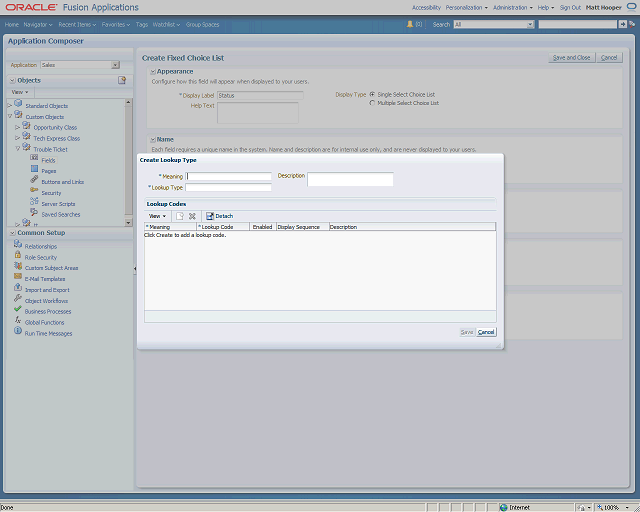The height and width of the screenshot is (512, 640).
Task: Click the objects tree scroll down arrow
Action: tap(128, 223)
